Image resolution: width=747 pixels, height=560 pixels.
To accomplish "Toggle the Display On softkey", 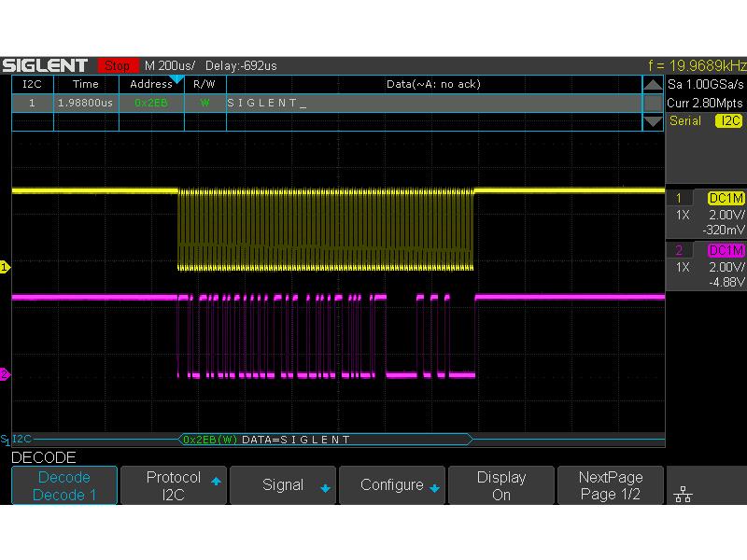I will [x=501, y=485].
